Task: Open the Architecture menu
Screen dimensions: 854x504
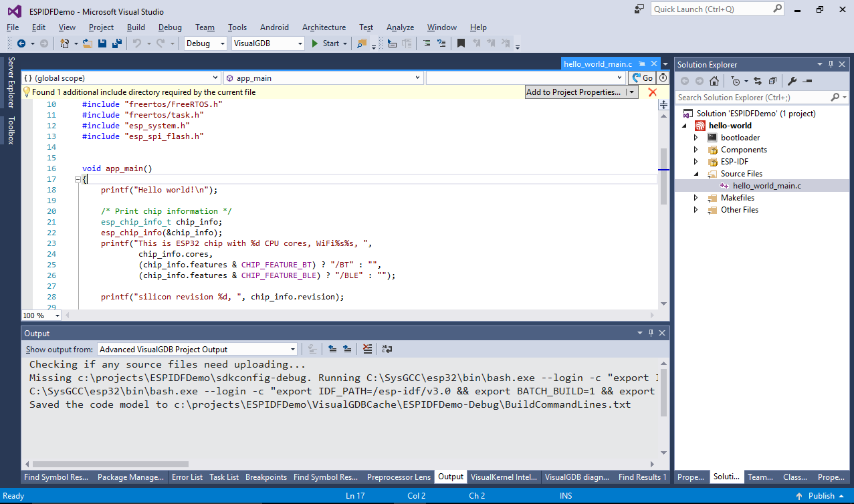Action: coord(324,27)
